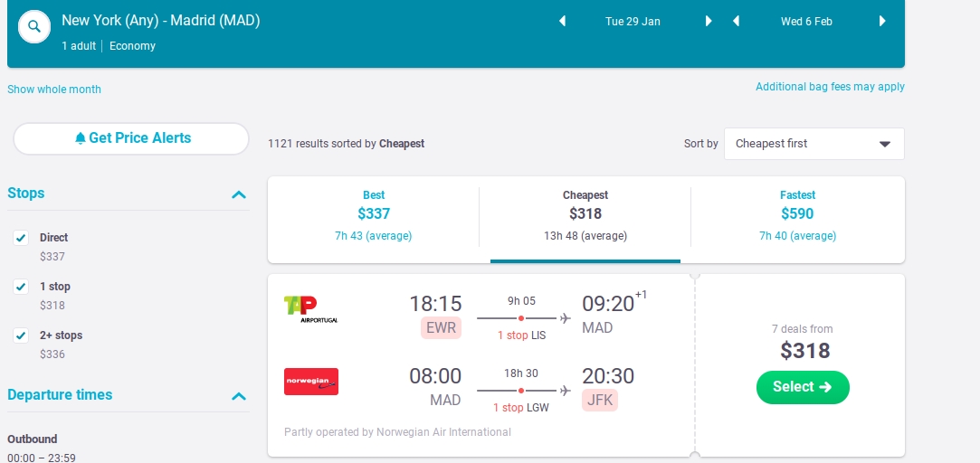Open Show whole month link
Viewport: 980px width, 463px height.
click(x=53, y=90)
